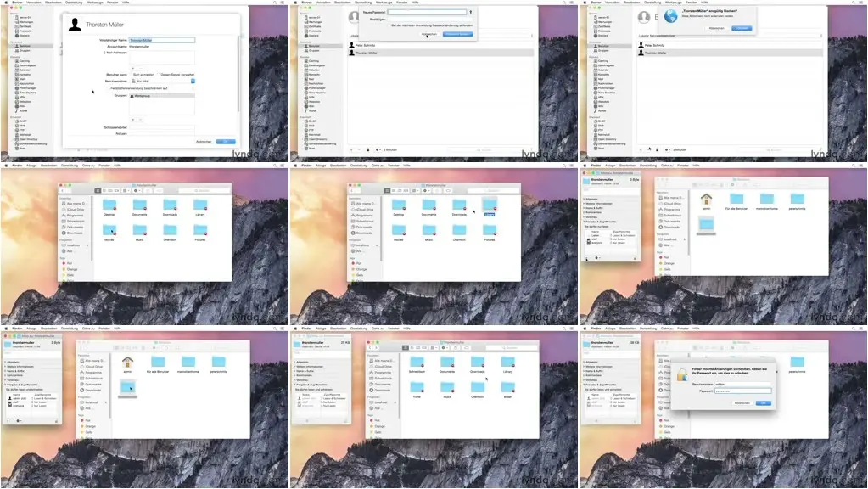Select server-01 in the edit-sheet window's sidebar
Viewport: 868px width, 489px height.
pyautogui.click(x=25, y=18)
